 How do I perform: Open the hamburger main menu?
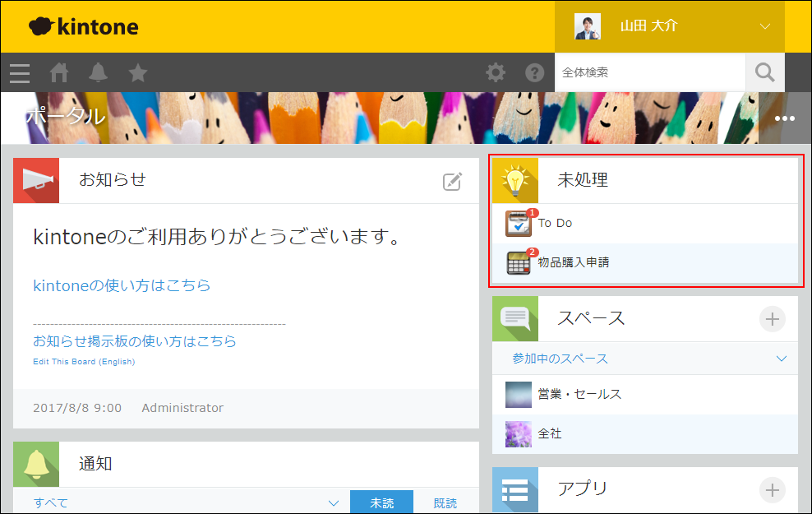(20, 73)
